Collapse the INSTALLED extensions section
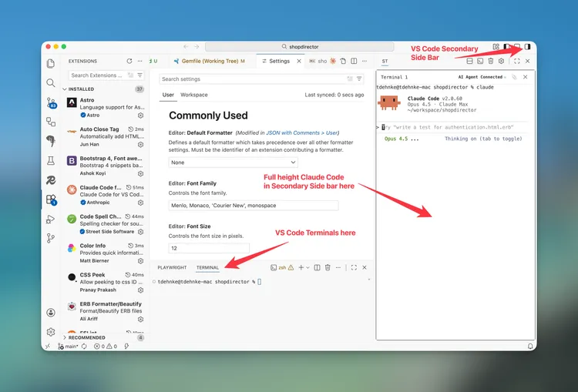Image resolution: width=578 pixels, height=392 pixels. [x=65, y=89]
